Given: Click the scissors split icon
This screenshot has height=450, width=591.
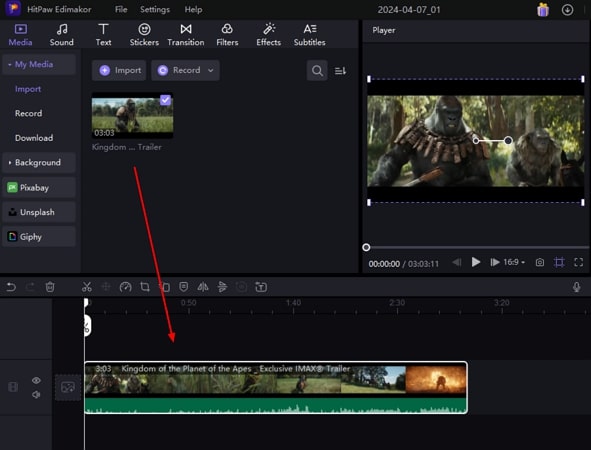Looking at the screenshot, I should click(x=87, y=287).
